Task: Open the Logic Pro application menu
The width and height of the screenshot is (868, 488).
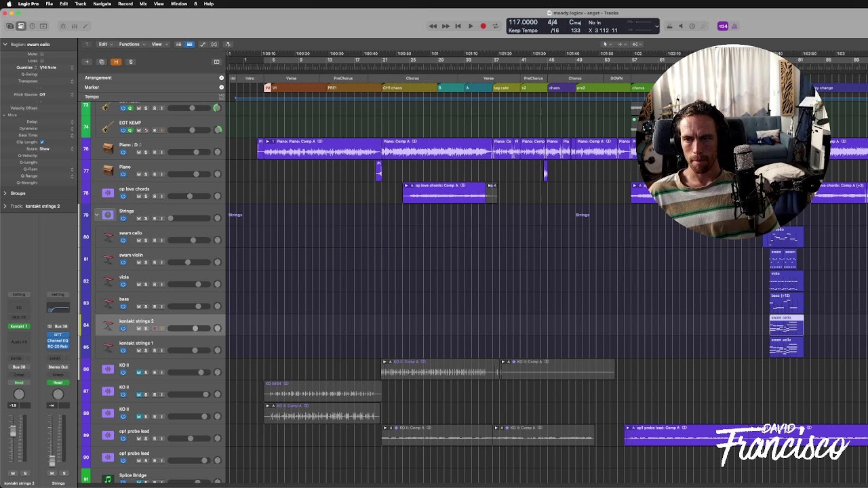Action: click(28, 3)
